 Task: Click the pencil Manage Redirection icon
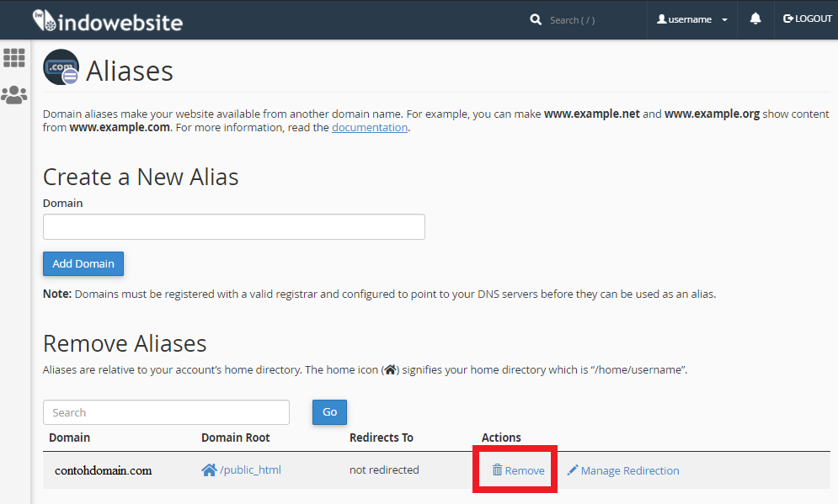point(573,470)
